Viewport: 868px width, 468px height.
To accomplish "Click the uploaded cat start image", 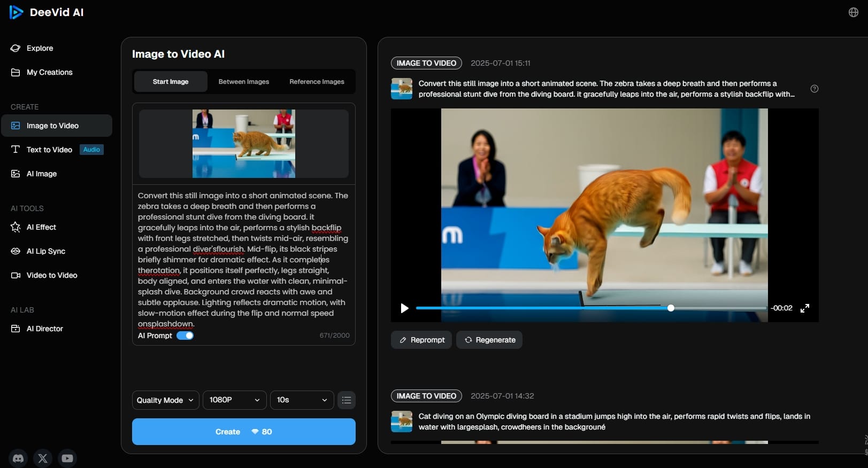I will tap(244, 144).
